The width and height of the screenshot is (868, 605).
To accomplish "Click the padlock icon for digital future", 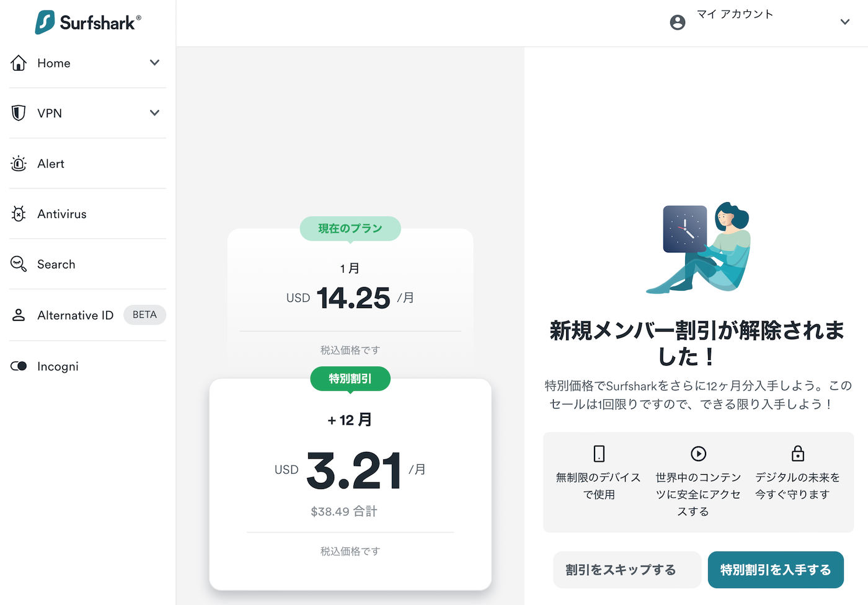I will [798, 453].
